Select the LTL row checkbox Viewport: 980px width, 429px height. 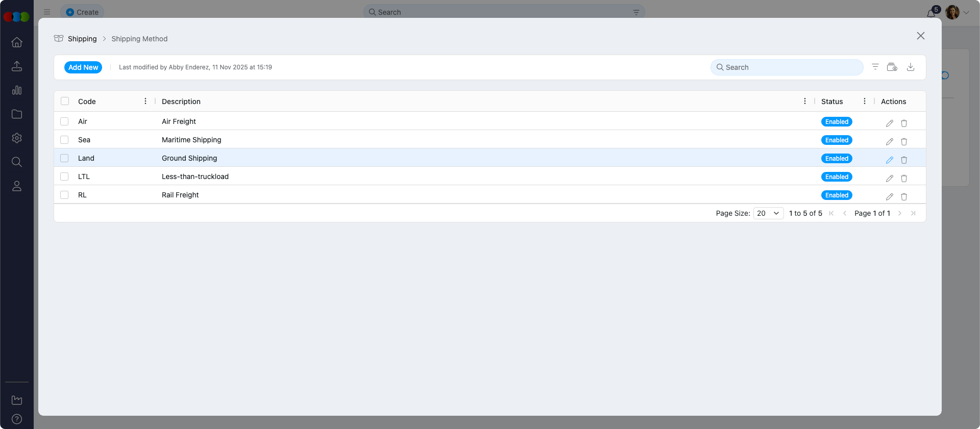tap(64, 176)
